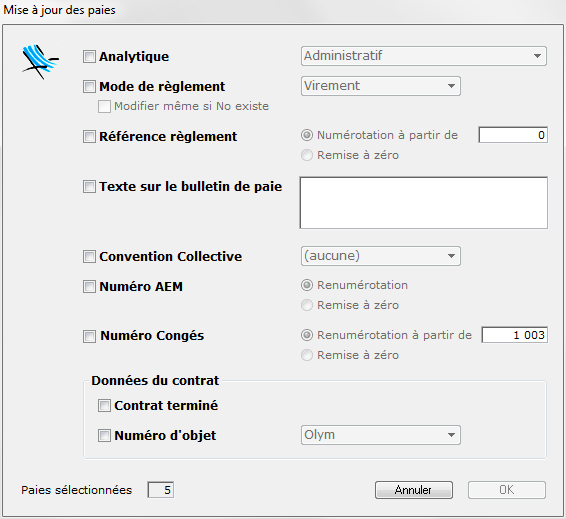
Task: Tick the Mode de règlement checkbox
Action: pyautogui.click(x=89, y=87)
